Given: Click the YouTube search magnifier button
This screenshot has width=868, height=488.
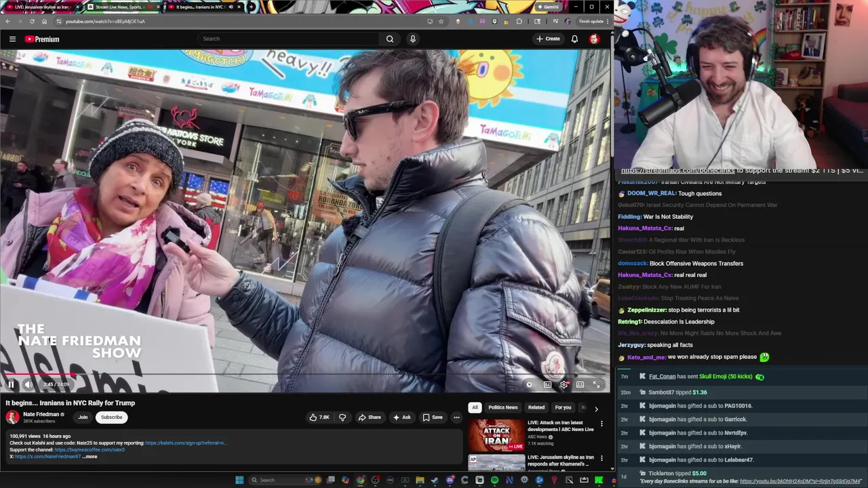Looking at the screenshot, I should [389, 39].
